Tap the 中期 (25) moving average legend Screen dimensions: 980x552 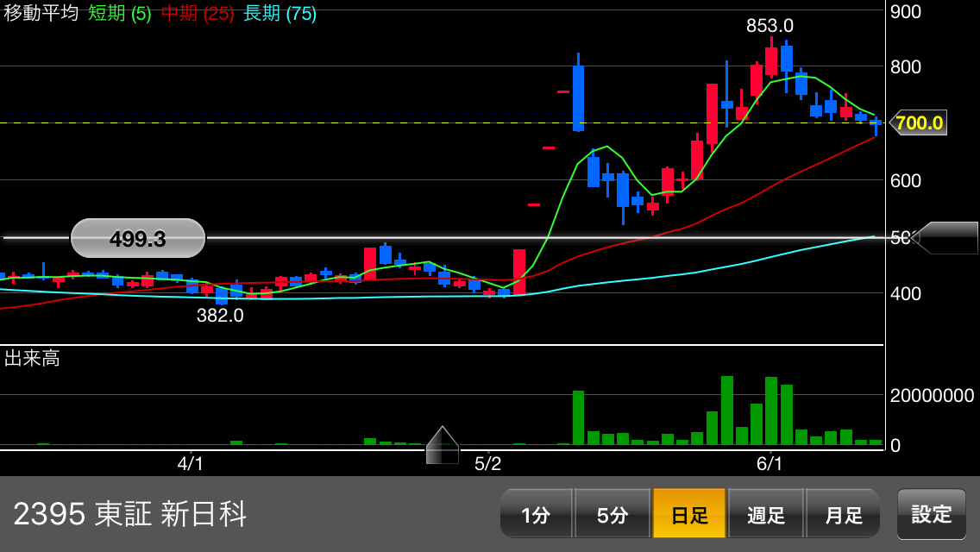pyautogui.click(x=198, y=13)
